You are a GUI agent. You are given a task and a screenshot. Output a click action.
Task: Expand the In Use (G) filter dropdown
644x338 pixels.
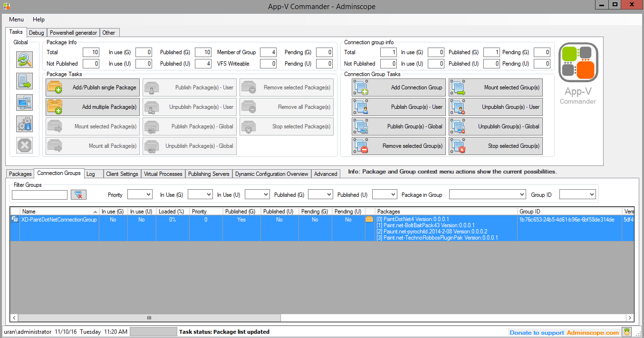point(209,194)
